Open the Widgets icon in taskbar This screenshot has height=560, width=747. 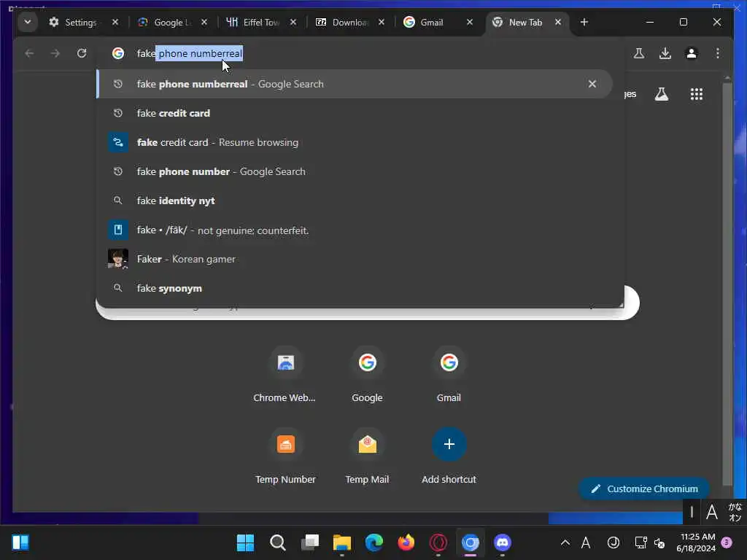(x=20, y=542)
